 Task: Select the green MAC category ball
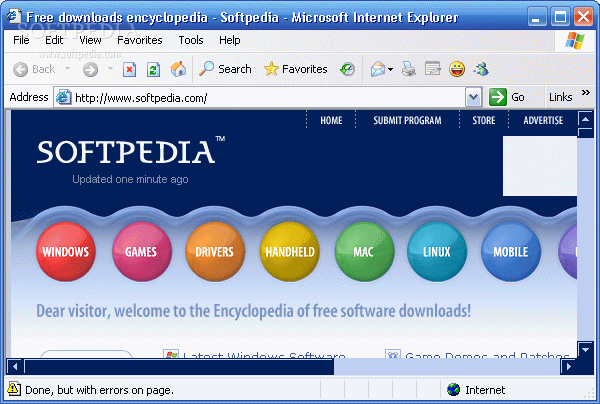(364, 252)
